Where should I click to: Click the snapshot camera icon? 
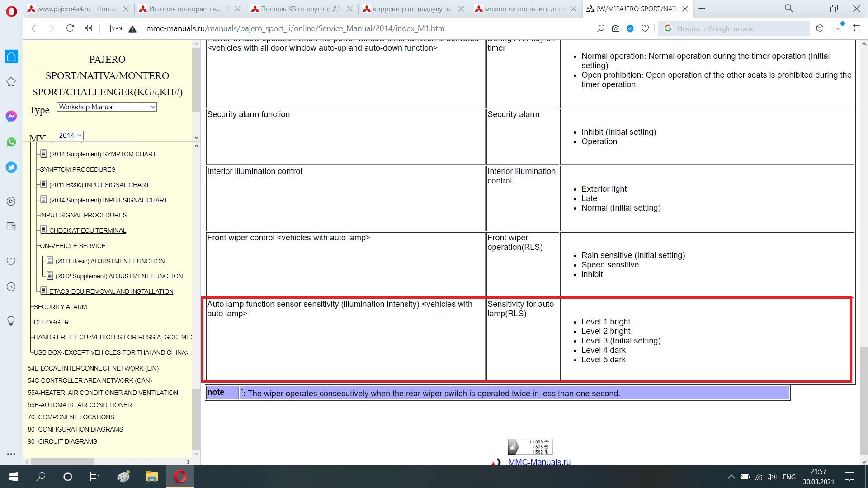pyautogui.click(x=616, y=28)
